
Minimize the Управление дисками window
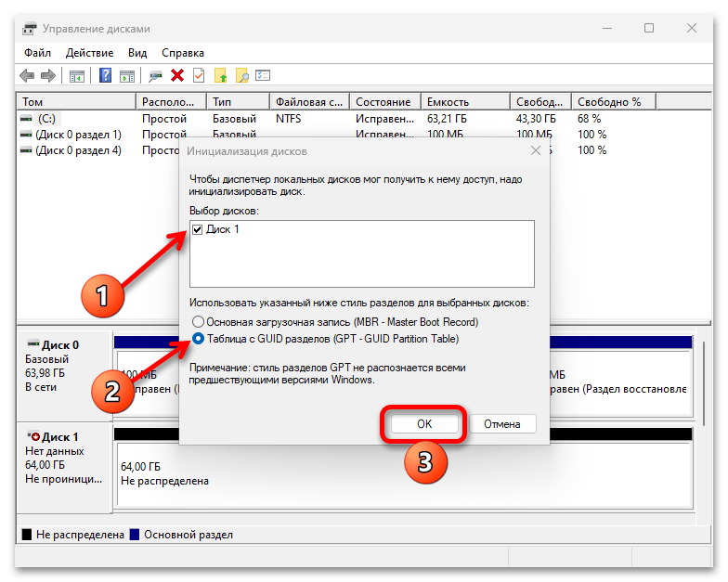tap(607, 28)
